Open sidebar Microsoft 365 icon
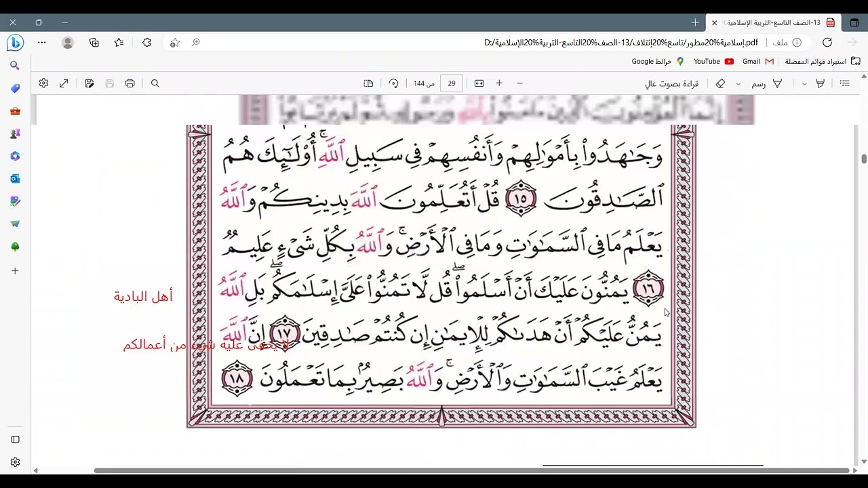The image size is (868, 488). [15, 156]
